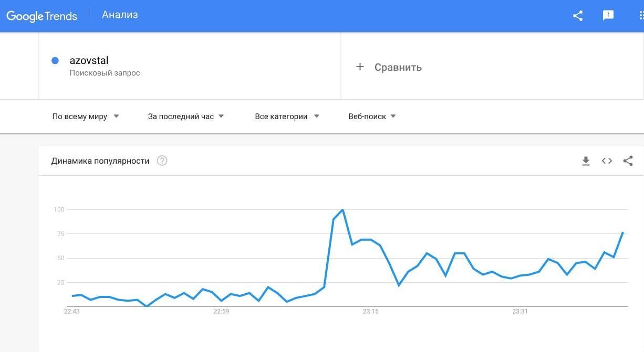Select the Веб-поиск search type option
This screenshot has height=352, width=644.
pos(372,116)
